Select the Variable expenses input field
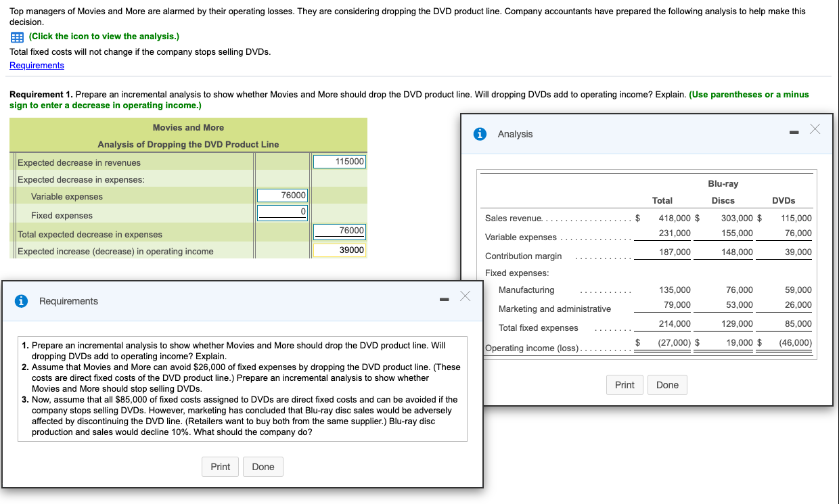The image size is (839, 504). [x=282, y=195]
